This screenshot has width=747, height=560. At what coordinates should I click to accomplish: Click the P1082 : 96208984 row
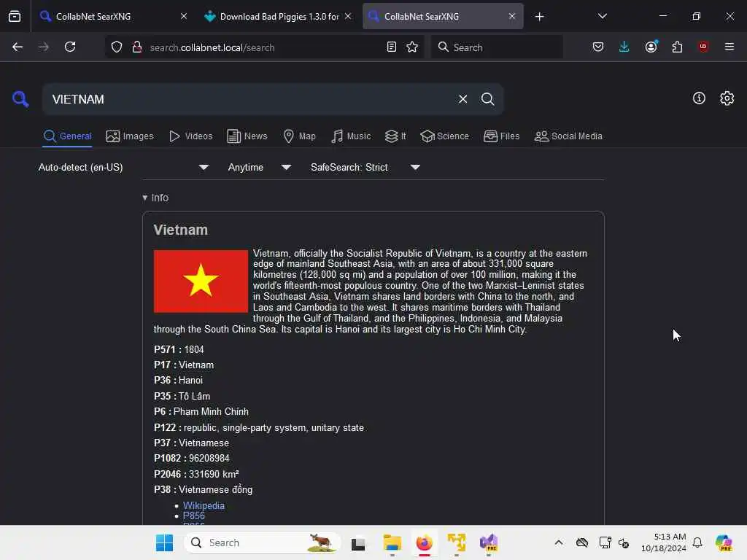192,458
